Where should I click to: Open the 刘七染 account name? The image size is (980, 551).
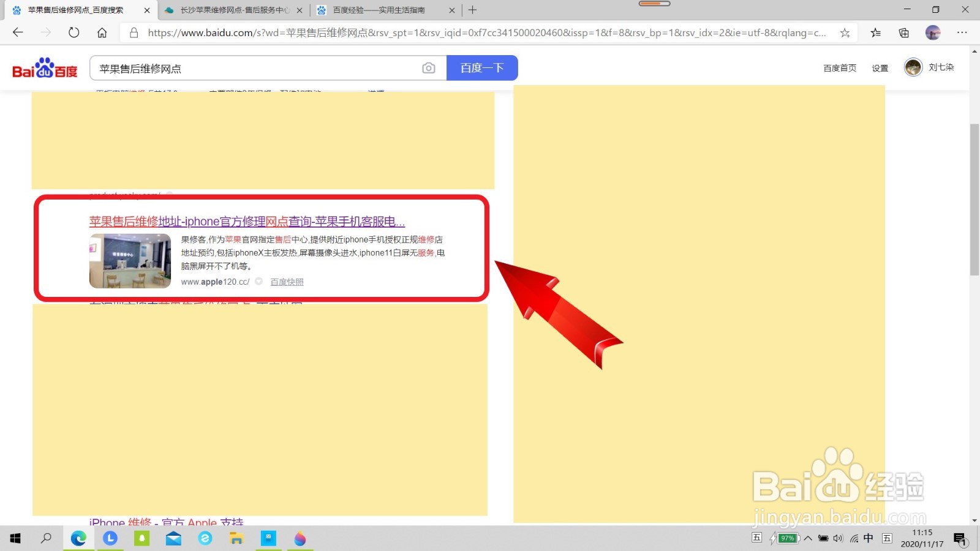[941, 67]
